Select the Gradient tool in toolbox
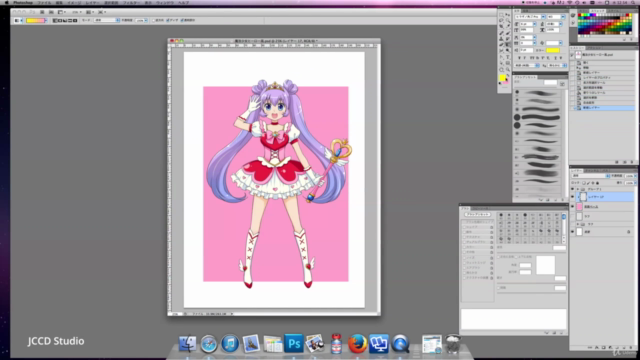The height and width of the screenshot is (360, 640). tap(508, 44)
